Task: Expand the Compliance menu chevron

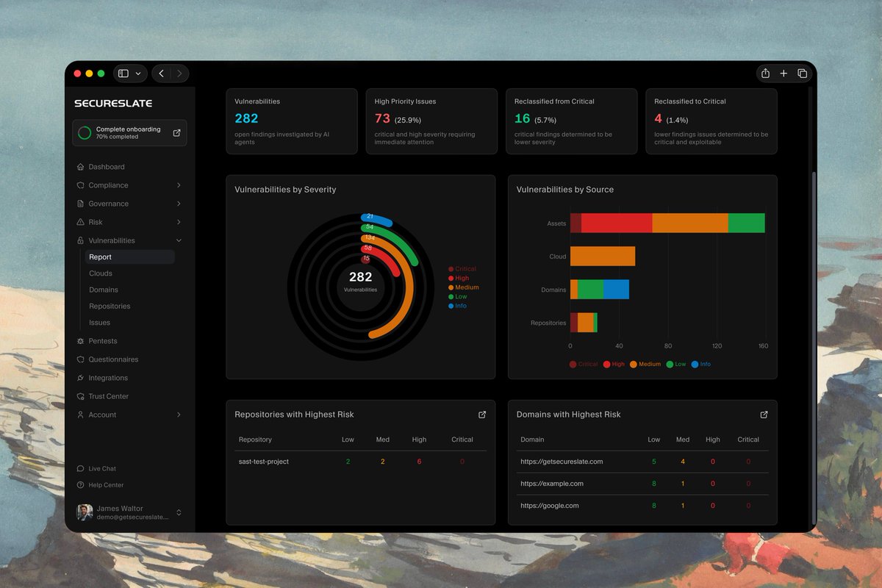Action: pos(179,185)
